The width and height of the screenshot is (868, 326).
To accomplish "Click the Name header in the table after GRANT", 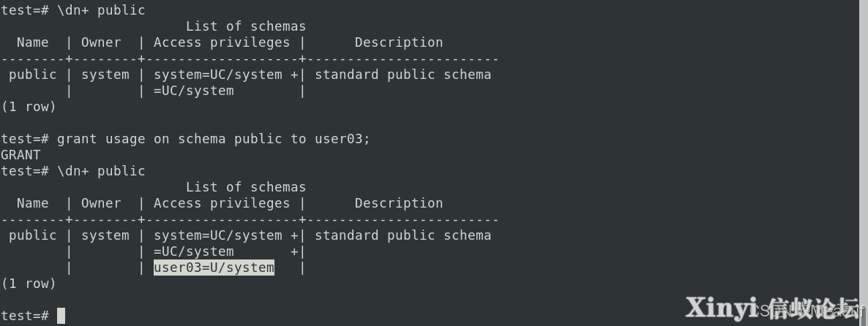I will (x=33, y=203).
